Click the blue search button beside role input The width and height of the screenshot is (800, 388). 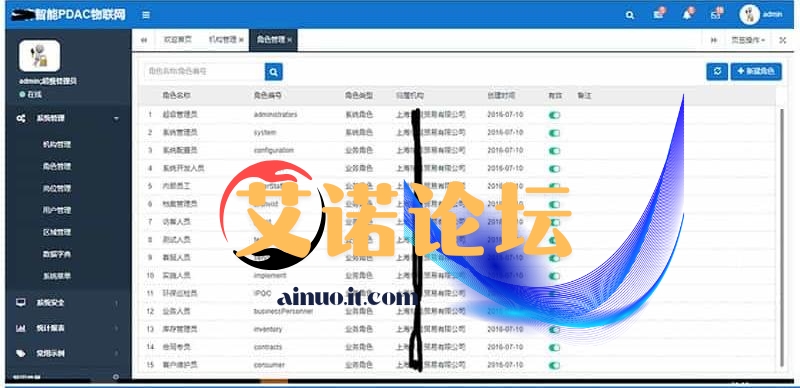273,72
